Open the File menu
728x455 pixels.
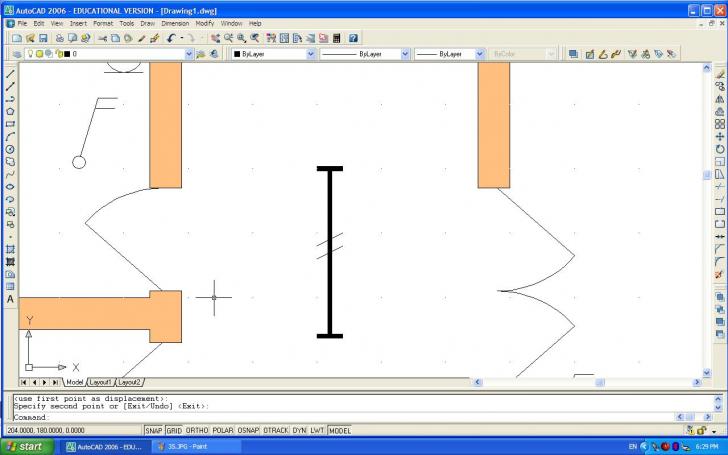click(22, 23)
